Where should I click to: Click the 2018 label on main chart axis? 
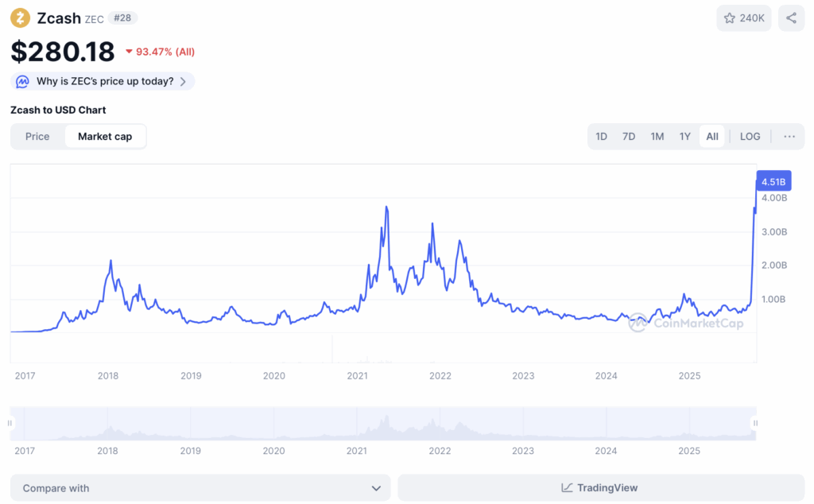(108, 376)
